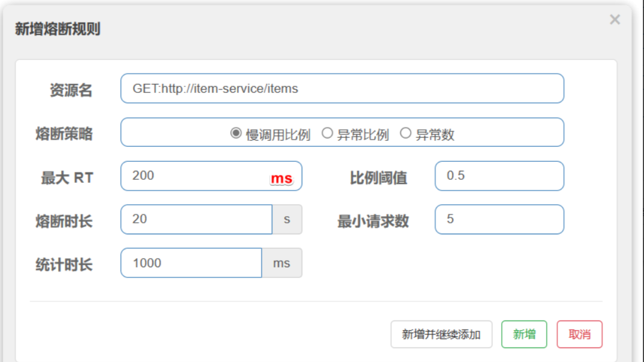Select the 异常比例 strategy option
Viewport: 644px width, 362px height.
(327, 134)
